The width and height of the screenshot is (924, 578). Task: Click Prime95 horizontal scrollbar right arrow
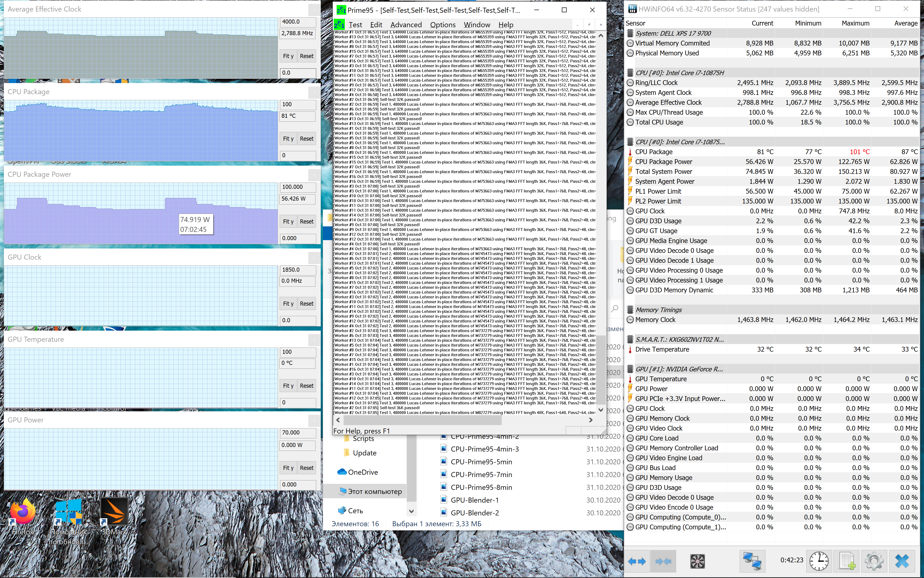[x=591, y=420]
